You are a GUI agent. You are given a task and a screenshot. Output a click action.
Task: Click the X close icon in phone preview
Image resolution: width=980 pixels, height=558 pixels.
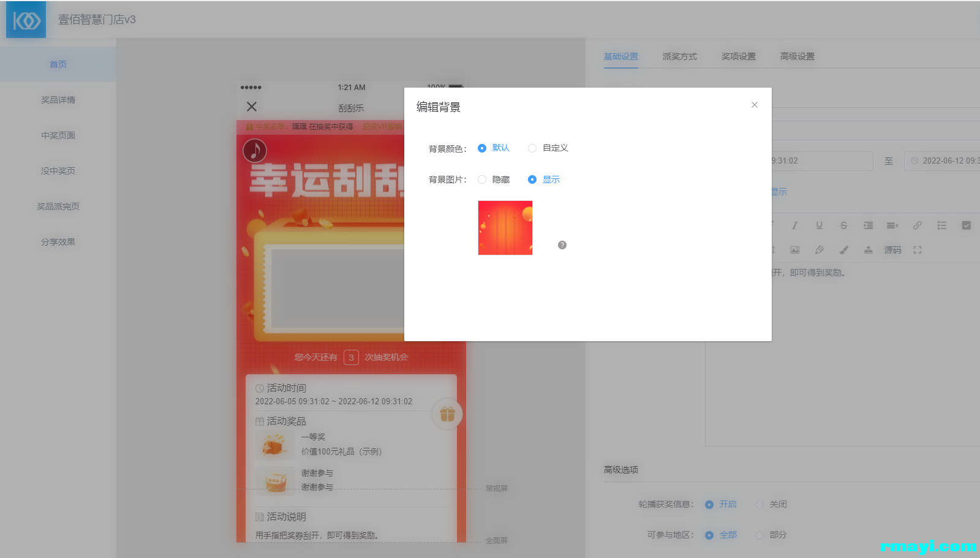click(x=252, y=107)
